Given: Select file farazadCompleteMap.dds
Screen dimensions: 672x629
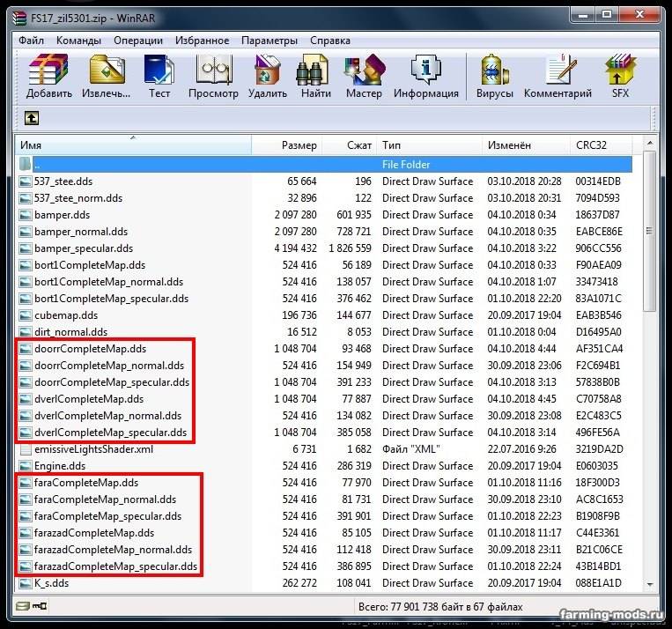Looking at the screenshot, I should point(94,533).
